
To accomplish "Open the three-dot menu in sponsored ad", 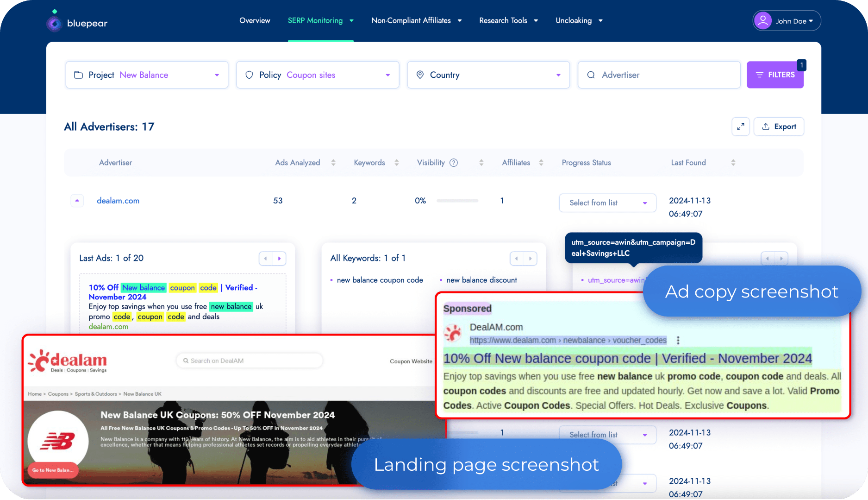I will click(x=678, y=340).
